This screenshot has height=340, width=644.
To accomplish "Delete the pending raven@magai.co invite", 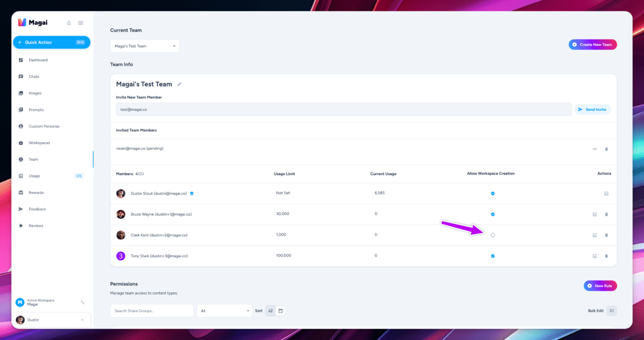I will tap(606, 149).
